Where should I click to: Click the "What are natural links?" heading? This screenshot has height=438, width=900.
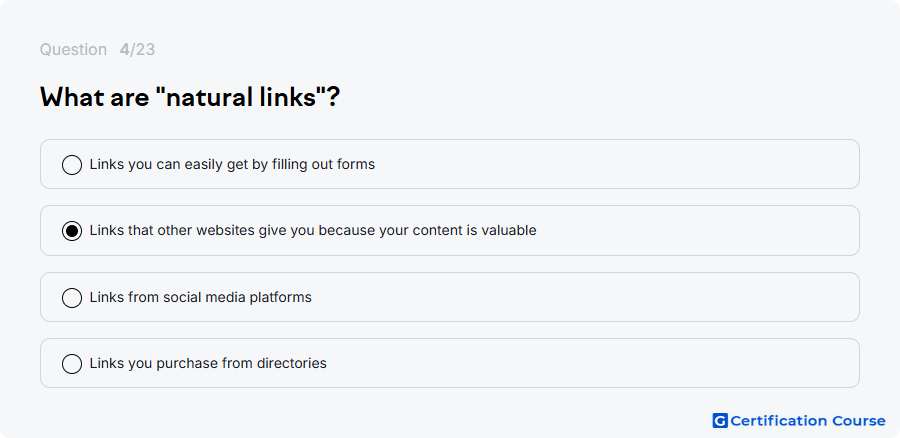pos(190,97)
